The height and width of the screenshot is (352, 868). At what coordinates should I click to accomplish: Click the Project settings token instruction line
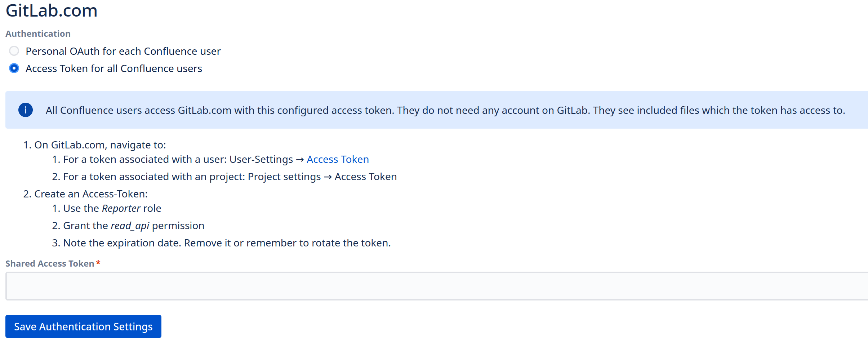230,177
